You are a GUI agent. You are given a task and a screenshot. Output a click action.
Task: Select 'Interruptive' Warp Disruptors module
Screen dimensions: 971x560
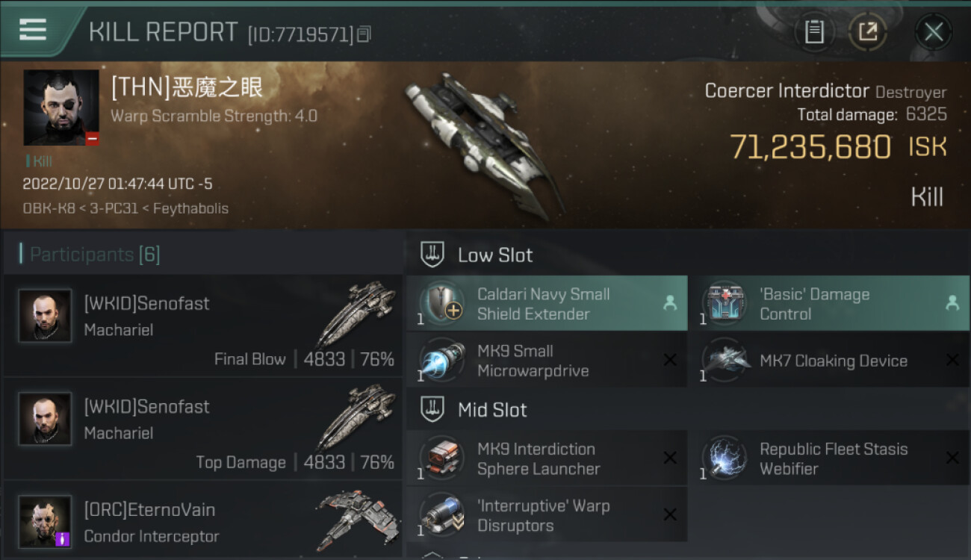(547, 515)
